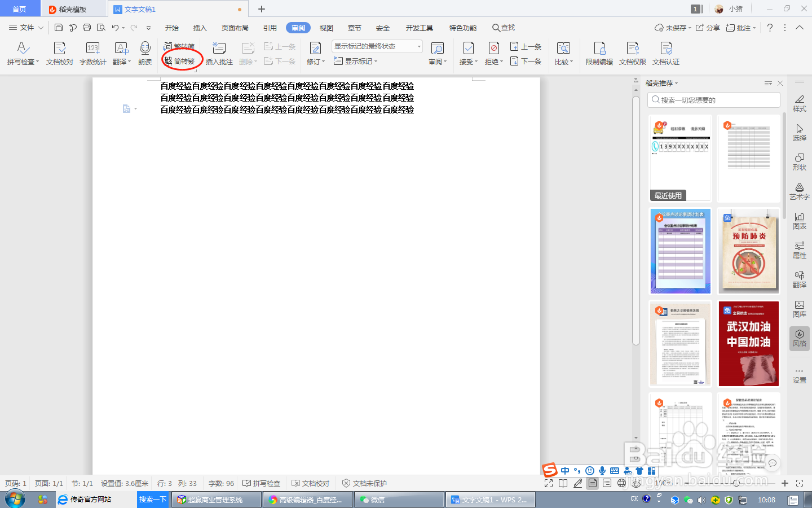Switch to outline view

coord(607,483)
